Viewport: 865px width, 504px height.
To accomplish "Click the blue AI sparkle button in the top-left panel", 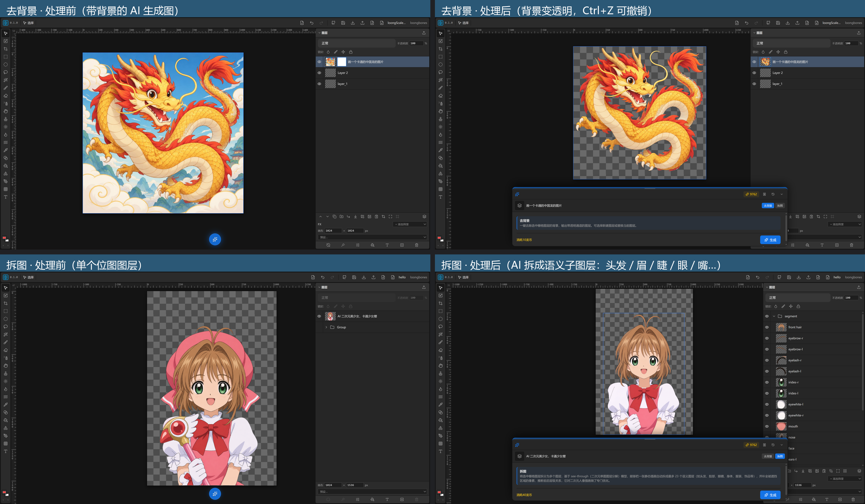I will (x=215, y=239).
